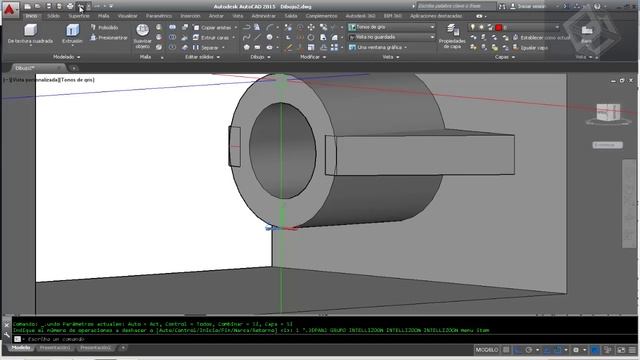Expand the Modificar panel
The height and width of the screenshot is (360, 640).
313,57
